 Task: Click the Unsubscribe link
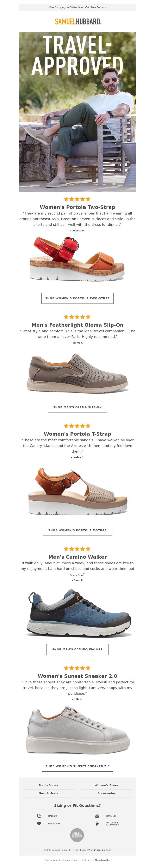[102, 860]
